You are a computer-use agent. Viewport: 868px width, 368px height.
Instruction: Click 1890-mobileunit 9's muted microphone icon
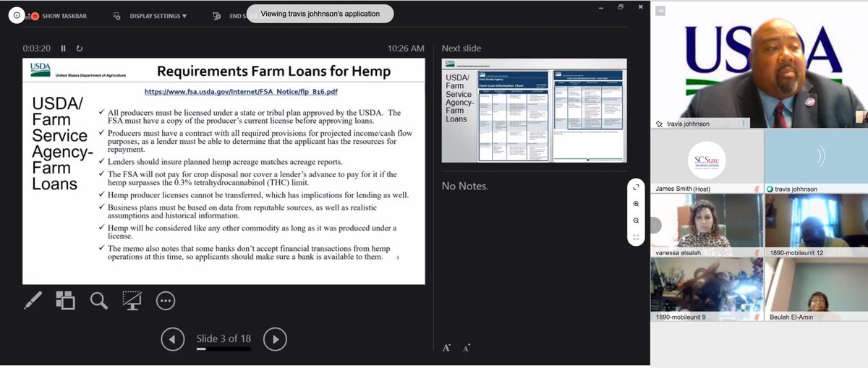pos(756,317)
